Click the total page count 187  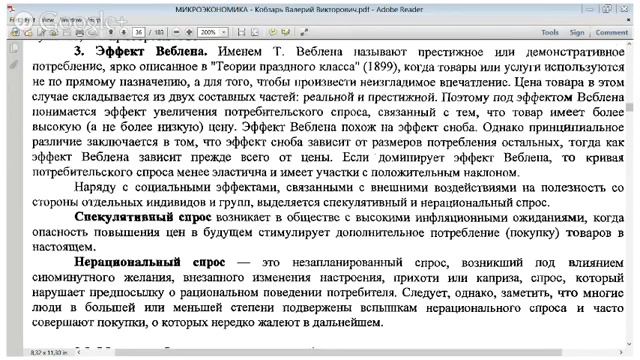(x=159, y=32)
